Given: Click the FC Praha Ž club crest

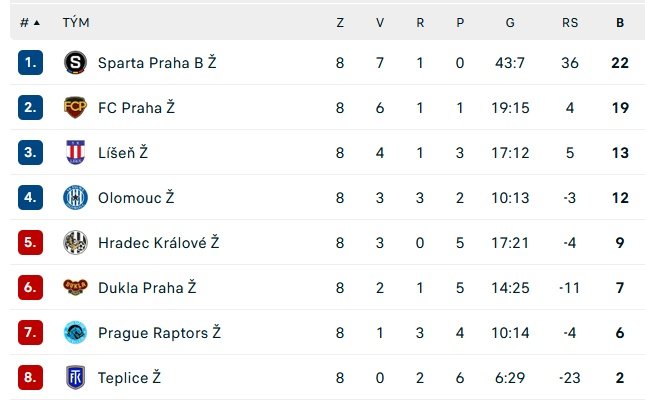Looking at the screenshot, I should click(x=75, y=107).
